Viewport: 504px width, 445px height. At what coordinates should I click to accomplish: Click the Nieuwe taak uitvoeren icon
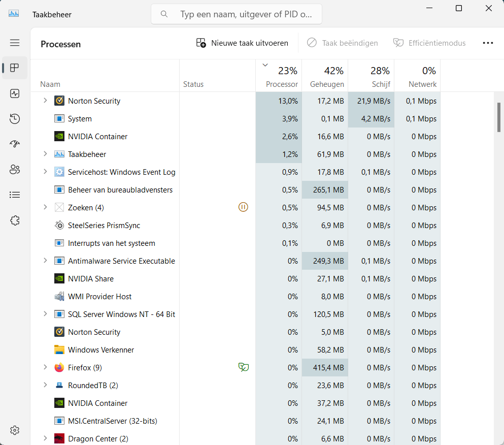click(x=201, y=43)
